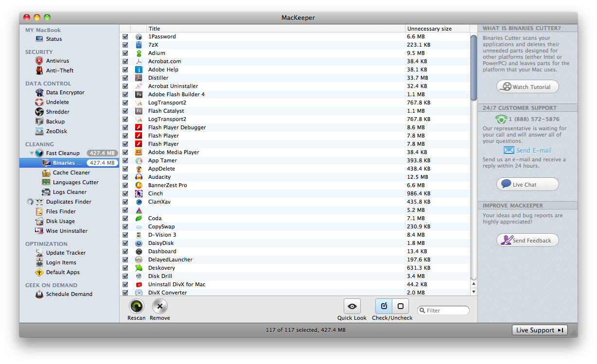Click the vertical scrollbar thumb
This screenshot has width=597, height=364.
pyautogui.click(x=474, y=68)
